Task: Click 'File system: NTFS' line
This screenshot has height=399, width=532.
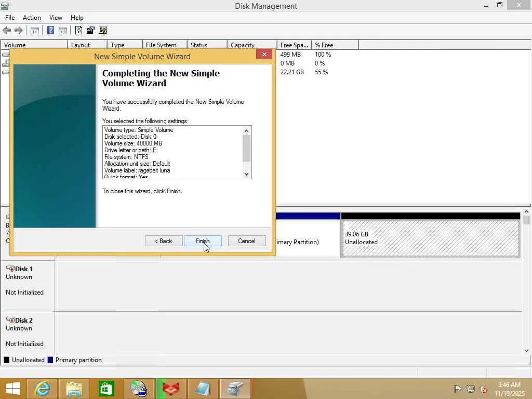Action: click(x=126, y=157)
